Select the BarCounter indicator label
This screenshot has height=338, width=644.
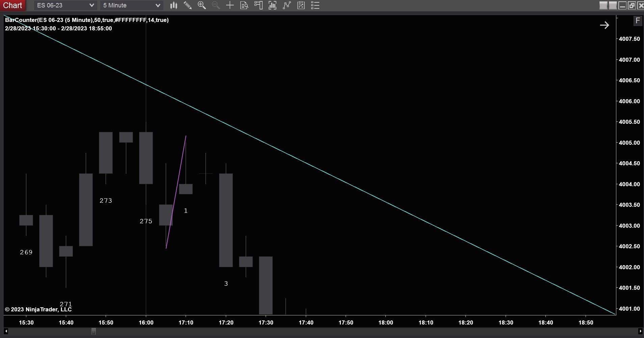pos(87,20)
